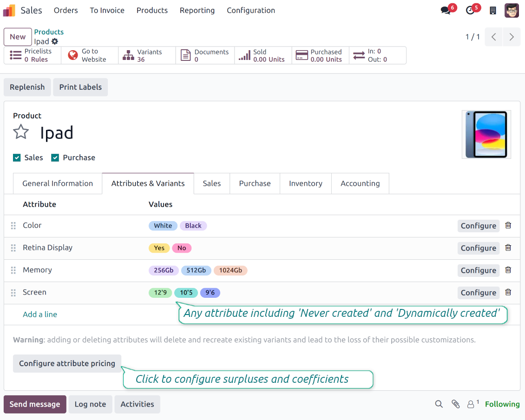Switch to the Accounting tab

360,184
